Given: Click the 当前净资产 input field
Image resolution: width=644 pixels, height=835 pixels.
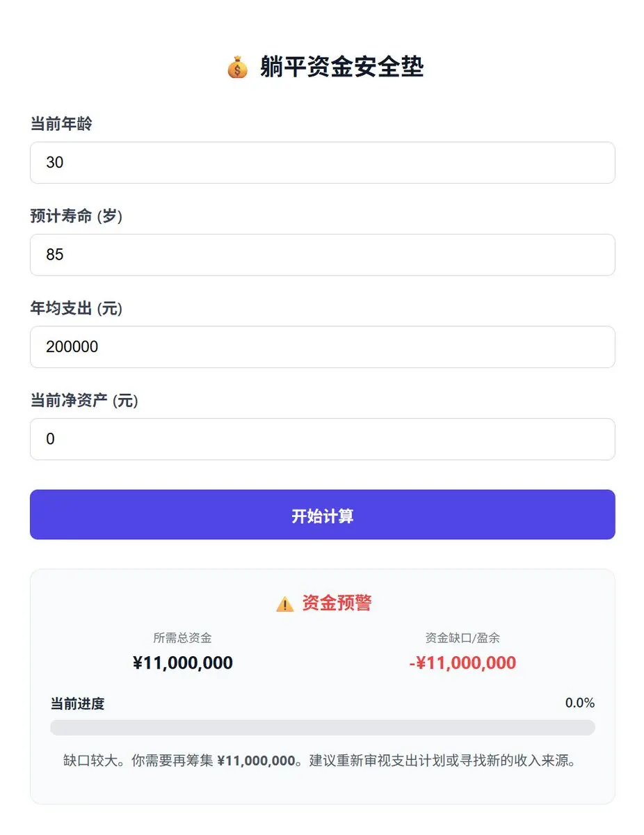Looking at the screenshot, I should point(322,439).
